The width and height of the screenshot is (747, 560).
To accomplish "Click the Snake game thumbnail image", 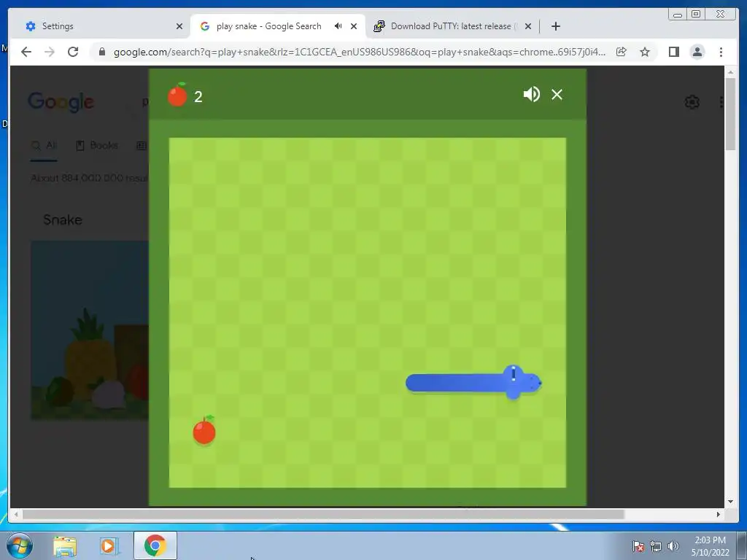I will 90,330.
